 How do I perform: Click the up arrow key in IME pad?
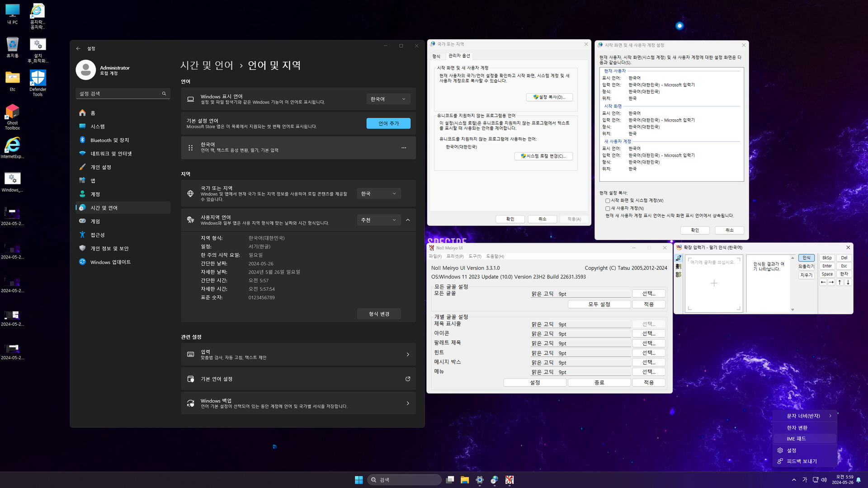pyautogui.click(x=840, y=282)
